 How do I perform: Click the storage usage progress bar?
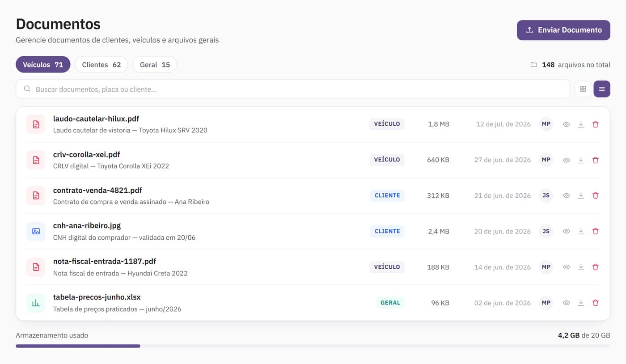[313, 346]
